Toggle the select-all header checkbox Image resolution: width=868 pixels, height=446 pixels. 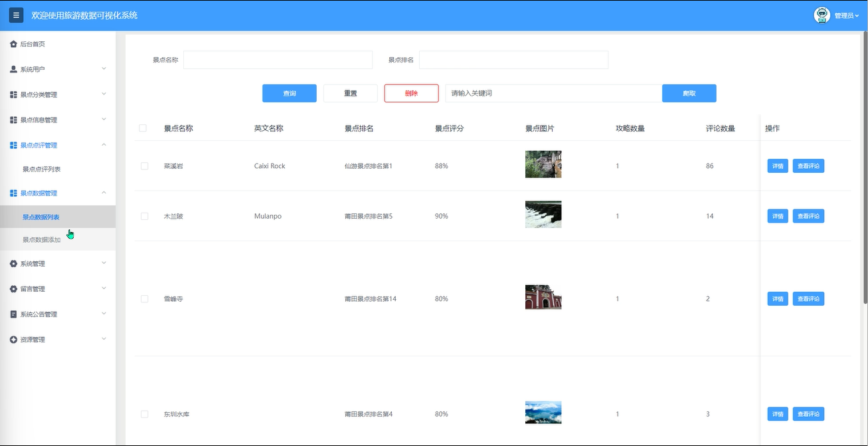tap(143, 128)
